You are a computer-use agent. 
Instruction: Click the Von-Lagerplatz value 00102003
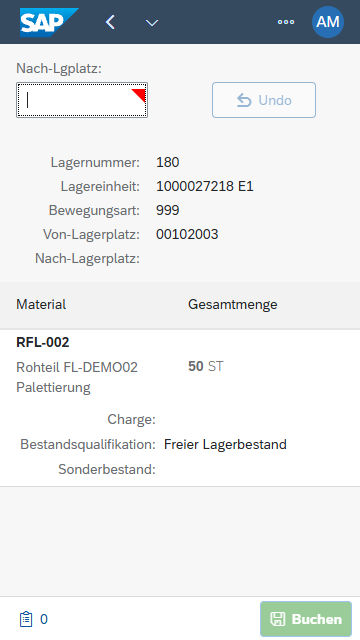[x=187, y=234]
